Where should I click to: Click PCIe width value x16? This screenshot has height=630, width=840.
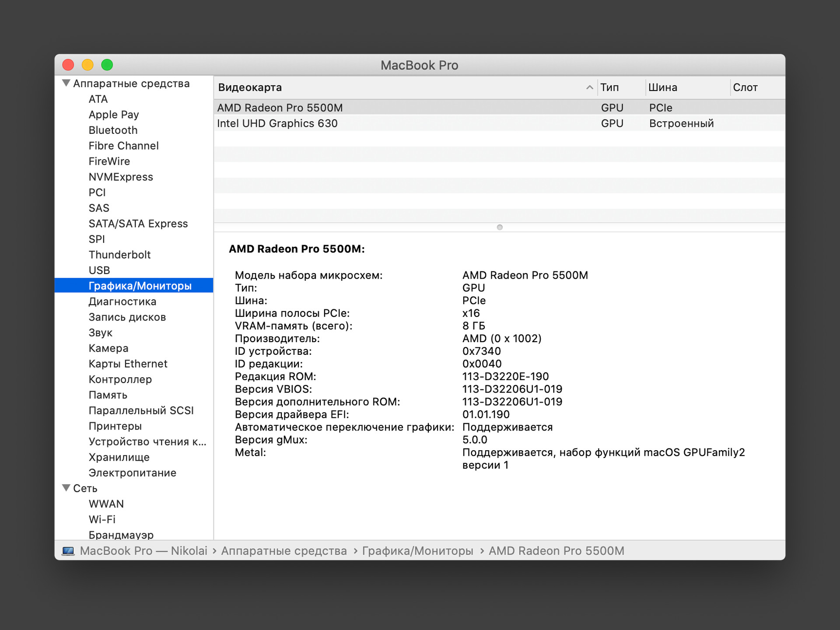point(471,313)
